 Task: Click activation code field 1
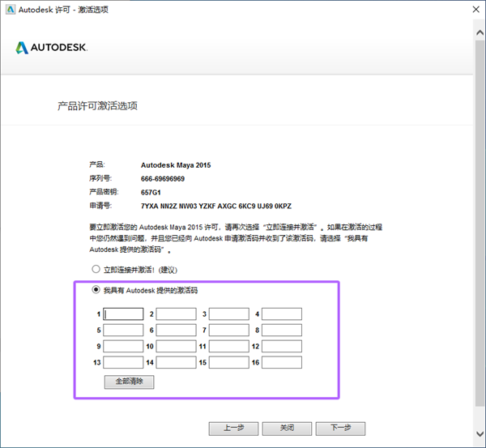point(123,314)
